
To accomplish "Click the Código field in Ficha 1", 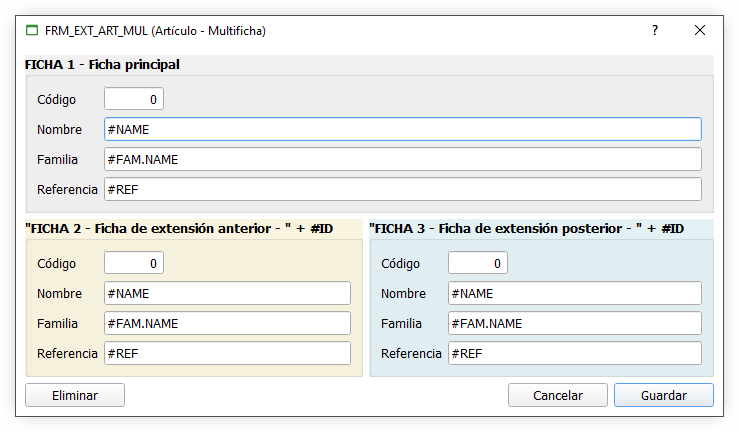I will (x=134, y=99).
